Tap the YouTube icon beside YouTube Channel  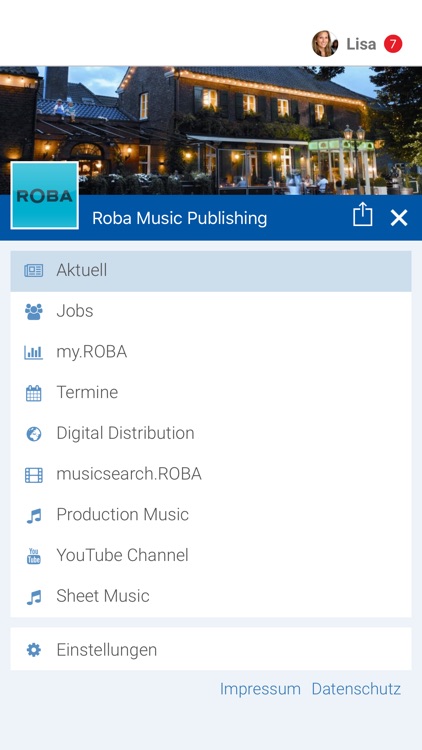pos(33,556)
